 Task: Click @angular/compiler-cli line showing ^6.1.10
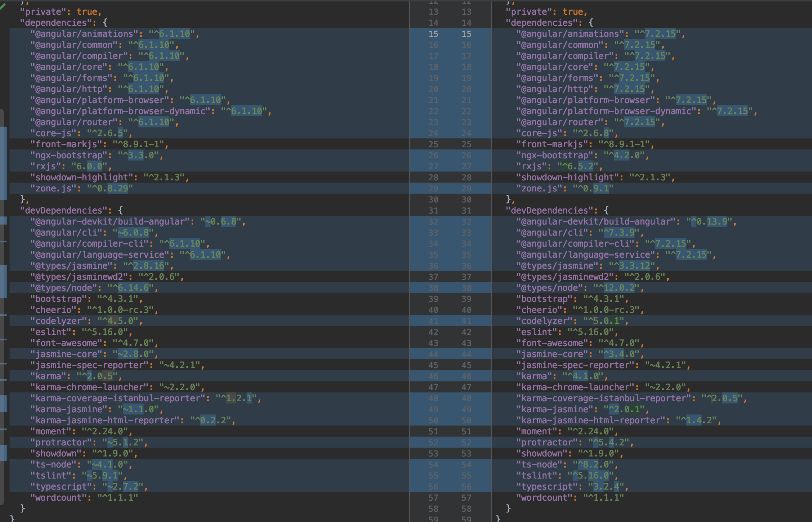pyautogui.click(x=120, y=244)
